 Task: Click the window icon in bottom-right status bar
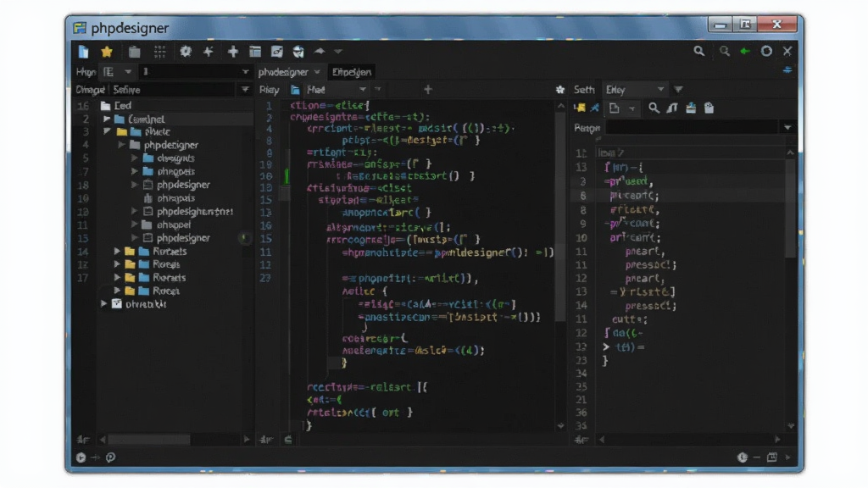point(771,457)
